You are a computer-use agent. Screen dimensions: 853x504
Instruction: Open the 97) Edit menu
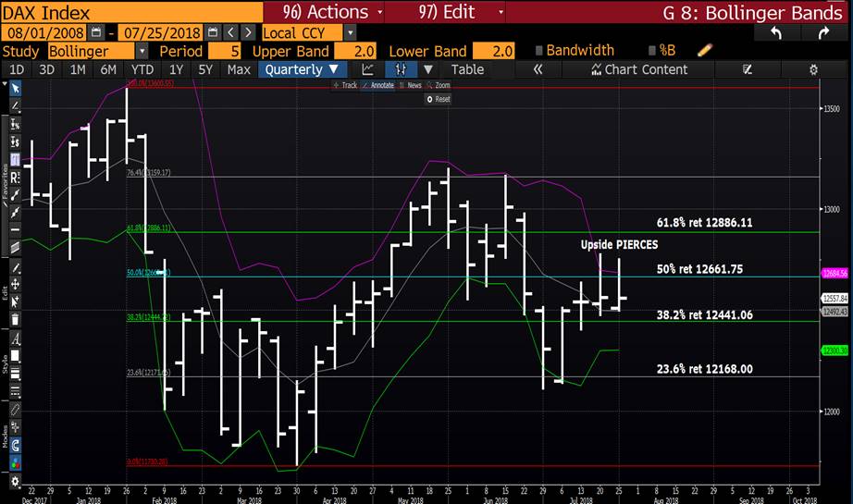click(x=445, y=12)
